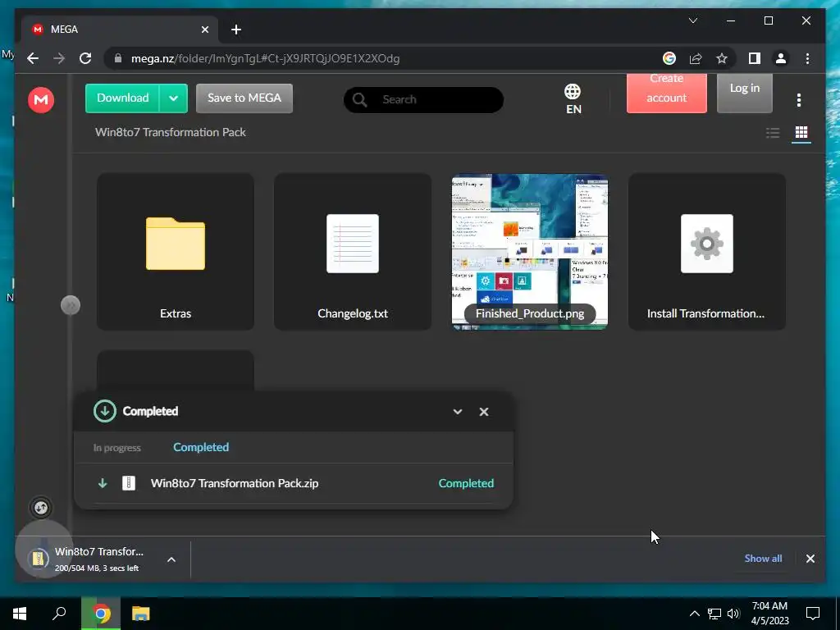Click Chrome icon in taskbar
The image size is (840, 630).
point(101,613)
